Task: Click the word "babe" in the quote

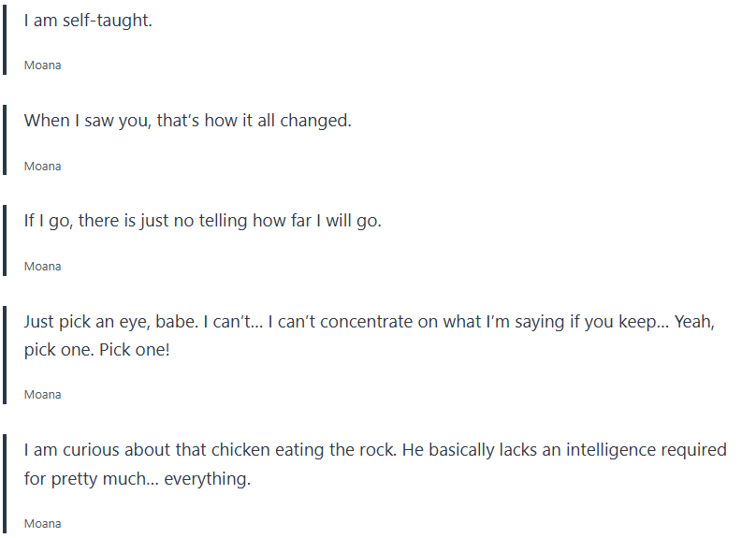Action: (171, 322)
